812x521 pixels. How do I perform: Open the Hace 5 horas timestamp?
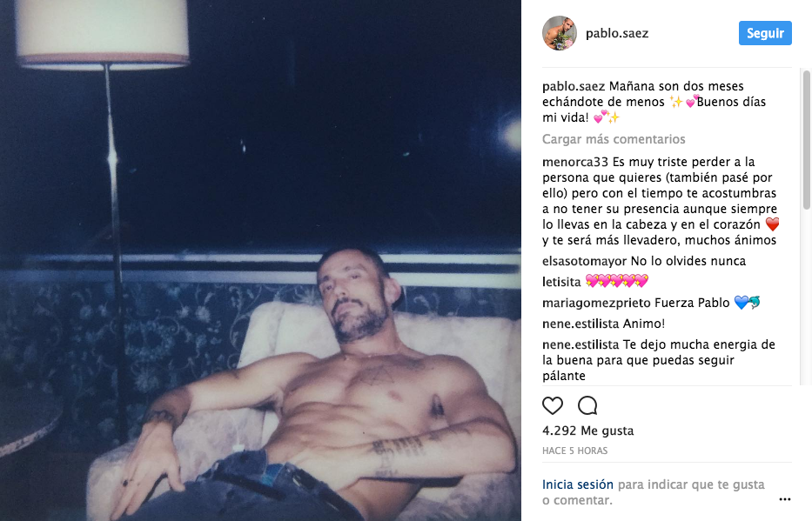tap(574, 451)
